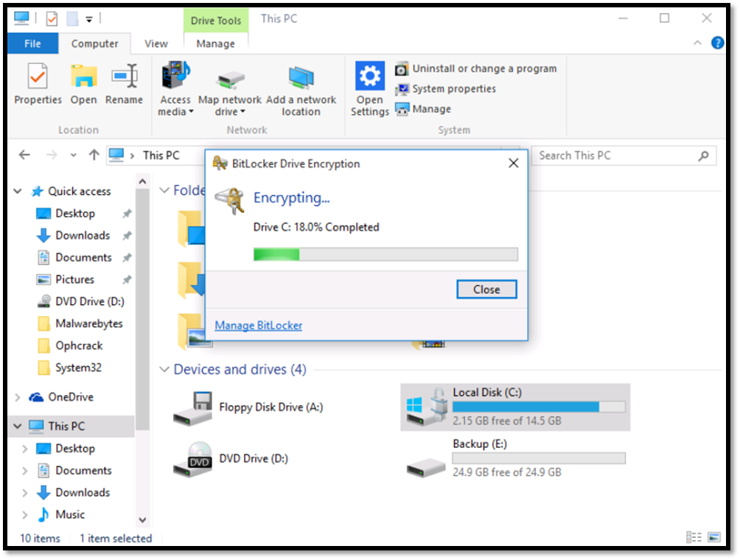Click System properties in the ribbon

pos(446,88)
